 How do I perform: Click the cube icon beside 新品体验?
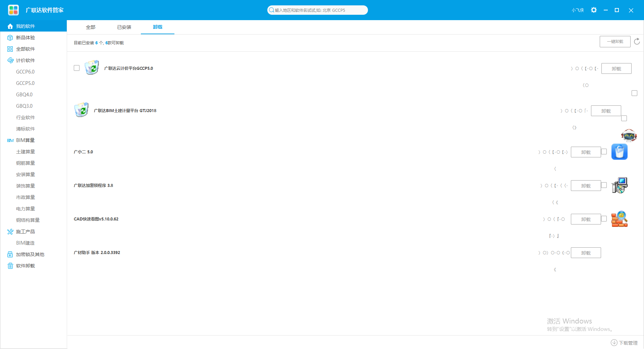click(10, 38)
